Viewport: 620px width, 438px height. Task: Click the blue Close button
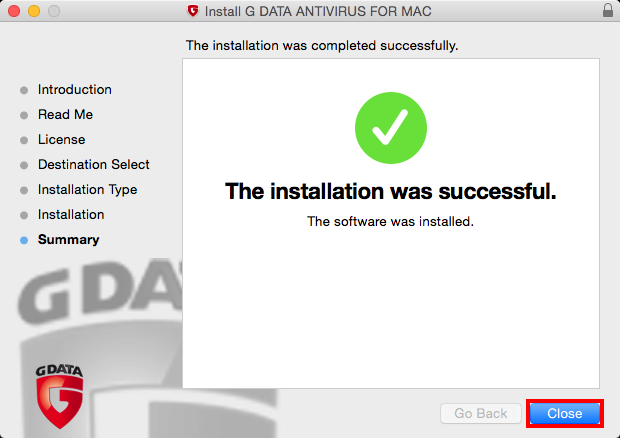565,413
